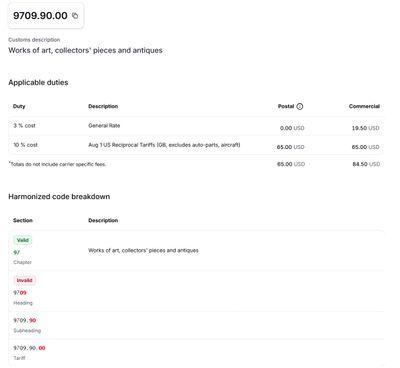Click the 'General Rate' description cell
This screenshot has height=368, width=400.
104,126
